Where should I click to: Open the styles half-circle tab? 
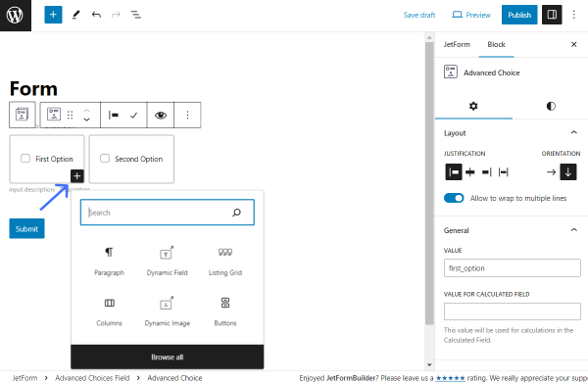pos(551,106)
